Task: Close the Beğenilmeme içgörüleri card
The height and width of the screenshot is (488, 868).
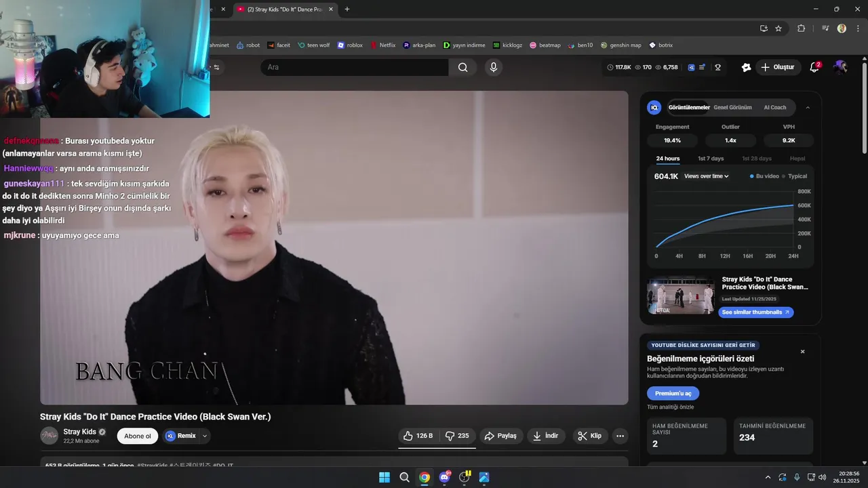Action: (802, 352)
